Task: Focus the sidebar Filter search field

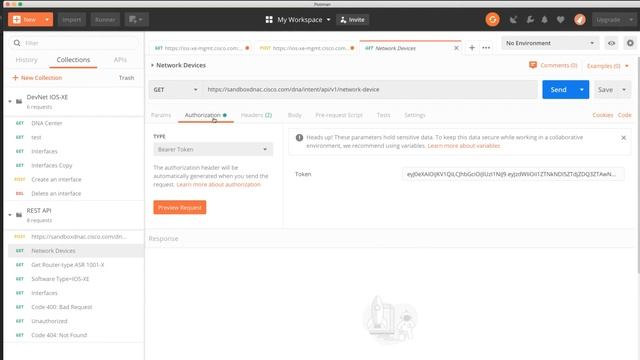Action: pyautogui.click(x=73, y=43)
